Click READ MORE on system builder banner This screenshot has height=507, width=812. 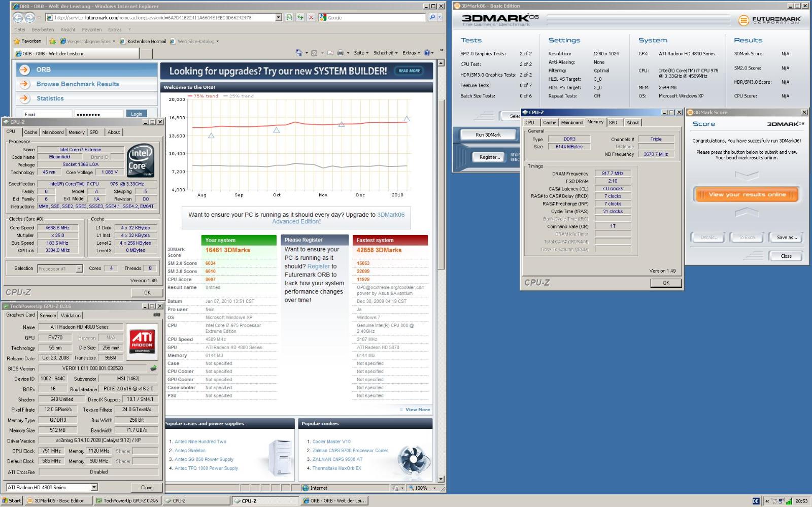(x=409, y=71)
